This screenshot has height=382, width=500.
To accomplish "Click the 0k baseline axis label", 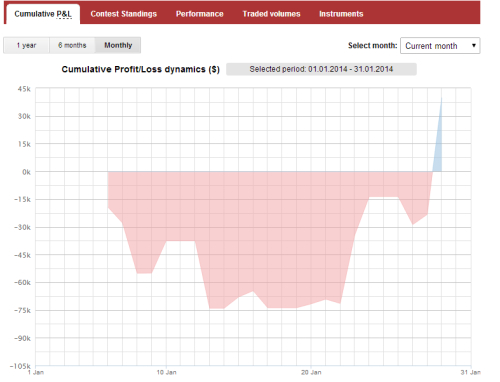I will click(26, 172).
